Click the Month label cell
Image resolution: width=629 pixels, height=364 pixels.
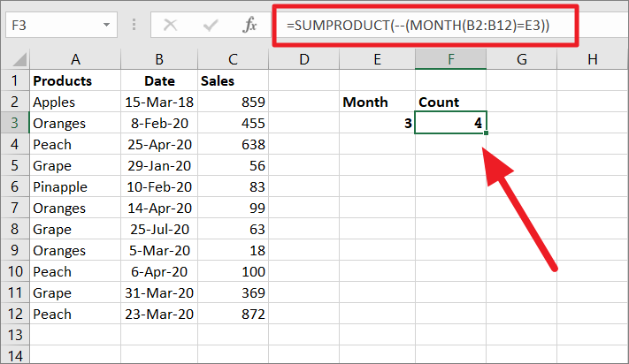coord(377,102)
